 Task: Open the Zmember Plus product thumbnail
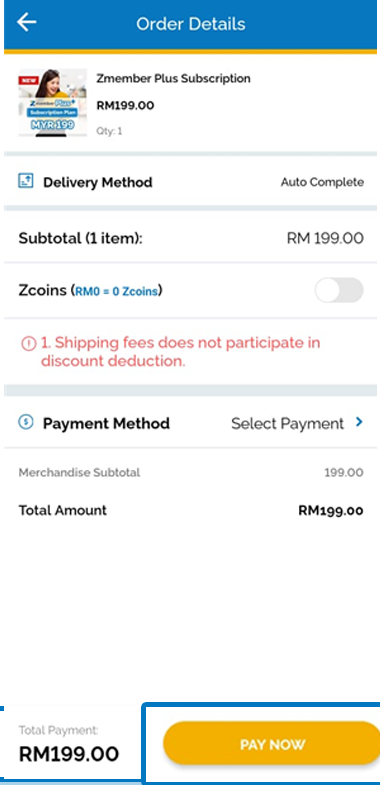point(53,103)
